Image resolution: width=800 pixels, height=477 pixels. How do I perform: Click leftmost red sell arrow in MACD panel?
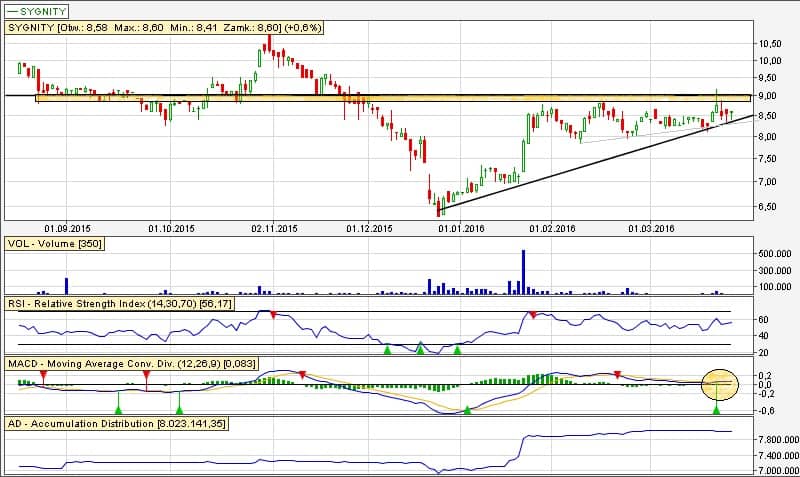43,373
